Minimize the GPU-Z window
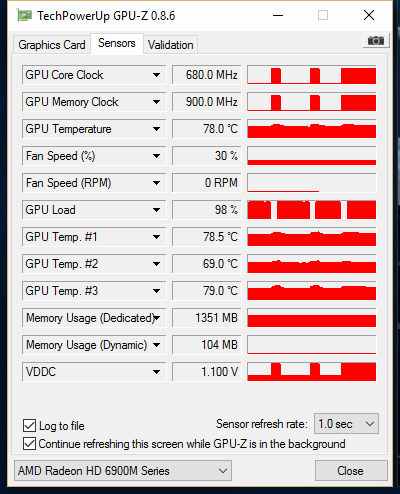The image size is (400, 494). [278, 15]
